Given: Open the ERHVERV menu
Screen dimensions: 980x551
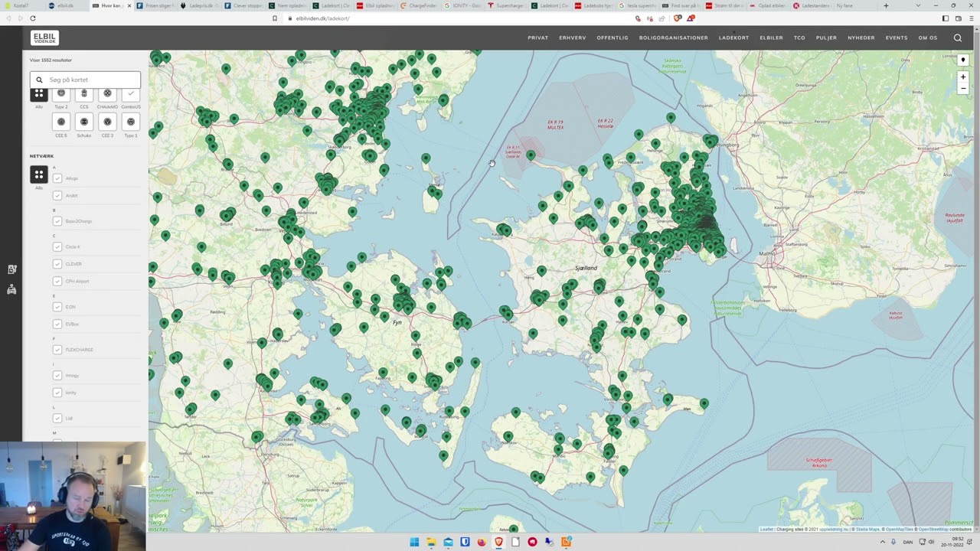Looking at the screenshot, I should point(573,37).
